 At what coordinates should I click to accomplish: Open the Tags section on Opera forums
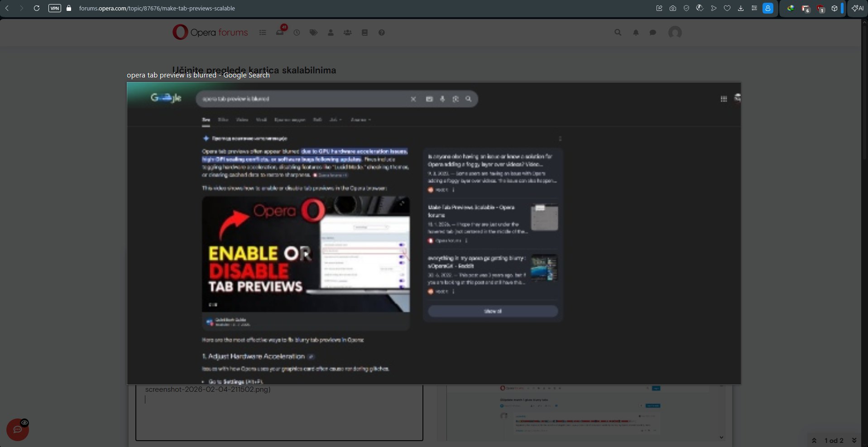tap(313, 32)
